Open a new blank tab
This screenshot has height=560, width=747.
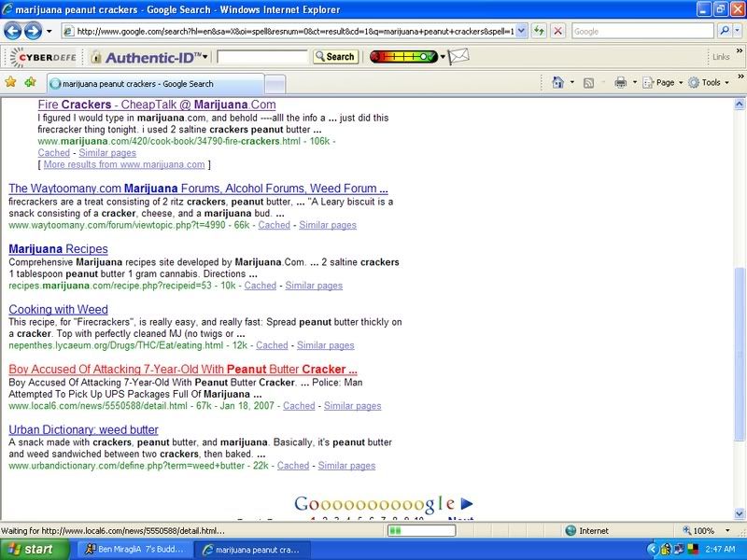coord(275,84)
